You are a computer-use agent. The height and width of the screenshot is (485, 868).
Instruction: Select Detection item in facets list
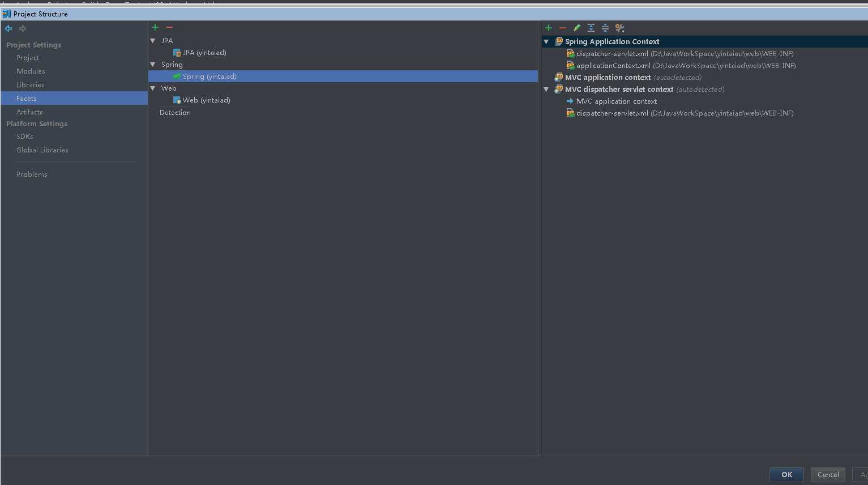pyautogui.click(x=175, y=113)
